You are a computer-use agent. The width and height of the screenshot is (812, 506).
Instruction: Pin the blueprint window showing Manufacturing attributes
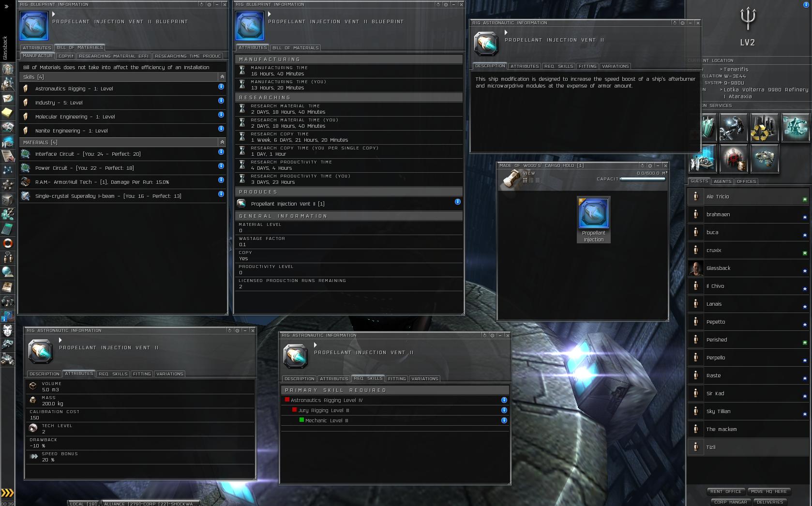point(446,4)
